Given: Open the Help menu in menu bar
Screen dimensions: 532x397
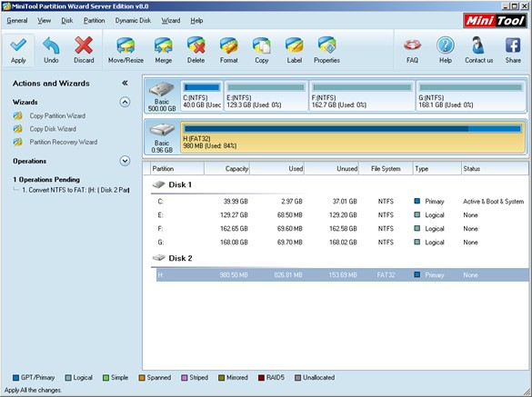Looking at the screenshot, I should click(196, 21).
